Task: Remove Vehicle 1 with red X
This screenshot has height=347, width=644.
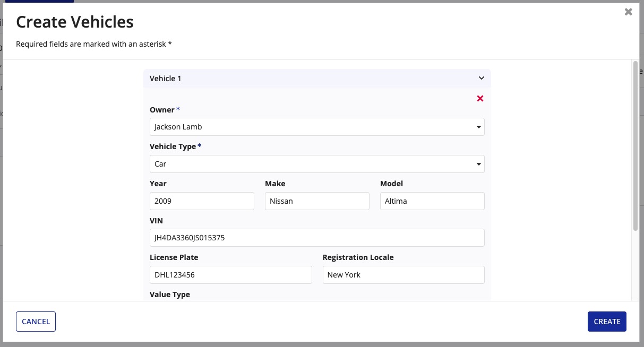Action: coord(480,98)
